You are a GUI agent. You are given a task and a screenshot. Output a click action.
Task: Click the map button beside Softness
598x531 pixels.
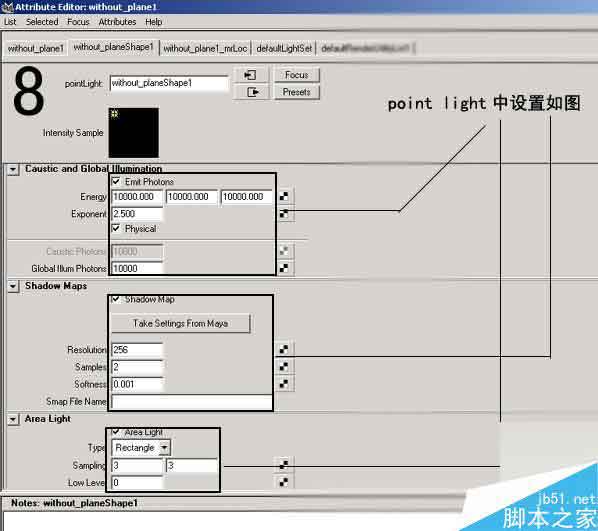pos(284,384)
